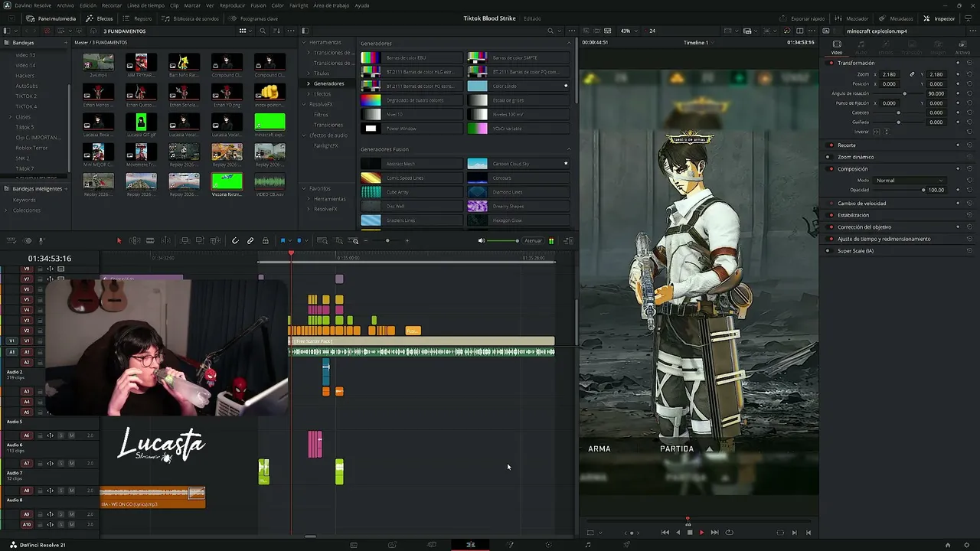The image size is (980, 551).
Task: Open the Registro index panel
Action: point(138,18)
